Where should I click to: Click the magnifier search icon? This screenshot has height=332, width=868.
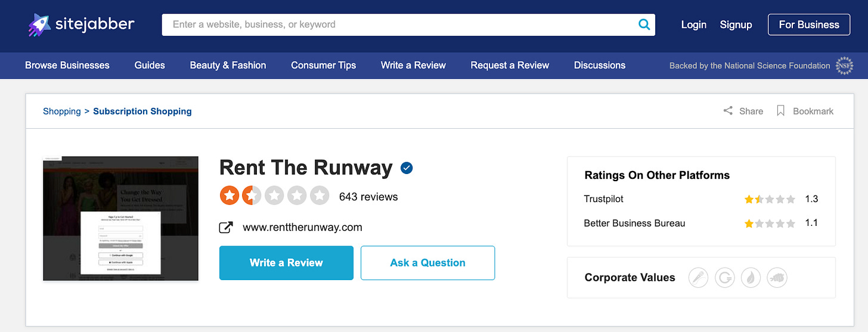[644, 24]
